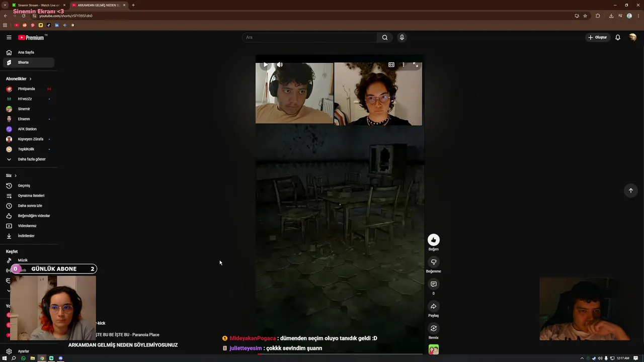Open the YouTube account avatar menu
The image size is (644, 362).
tap(633, 37)
